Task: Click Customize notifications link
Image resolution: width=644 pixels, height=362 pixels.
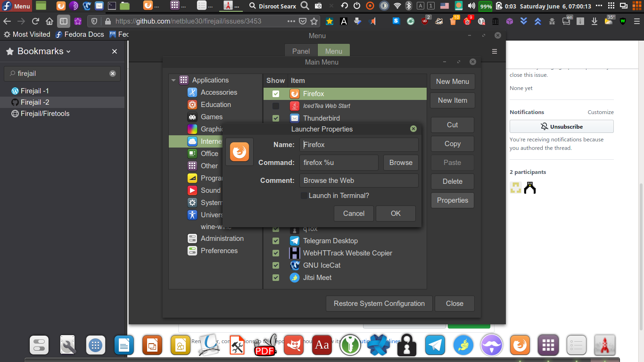Action: click(601, 112)
